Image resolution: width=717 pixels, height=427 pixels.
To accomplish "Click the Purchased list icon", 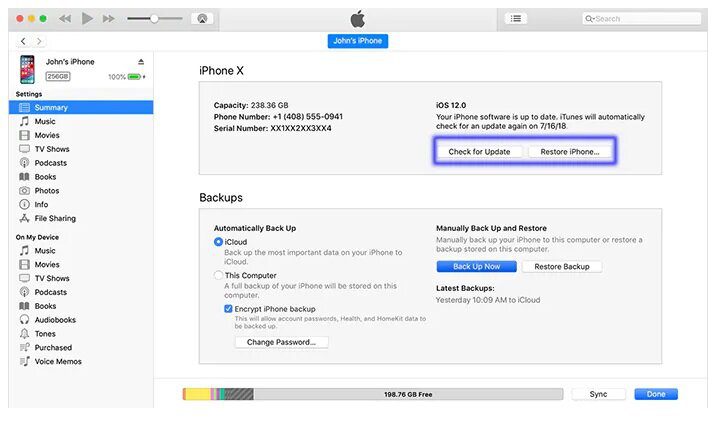I will (x=24, y=347).
